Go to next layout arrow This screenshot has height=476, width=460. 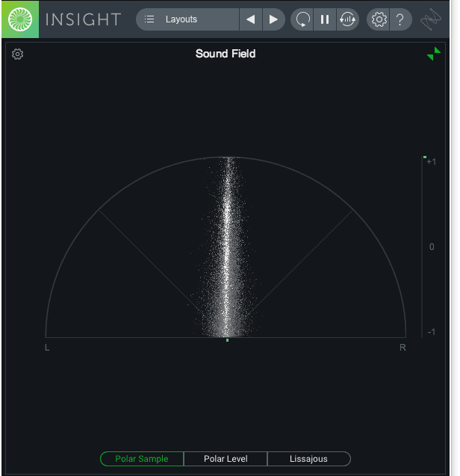273,19
